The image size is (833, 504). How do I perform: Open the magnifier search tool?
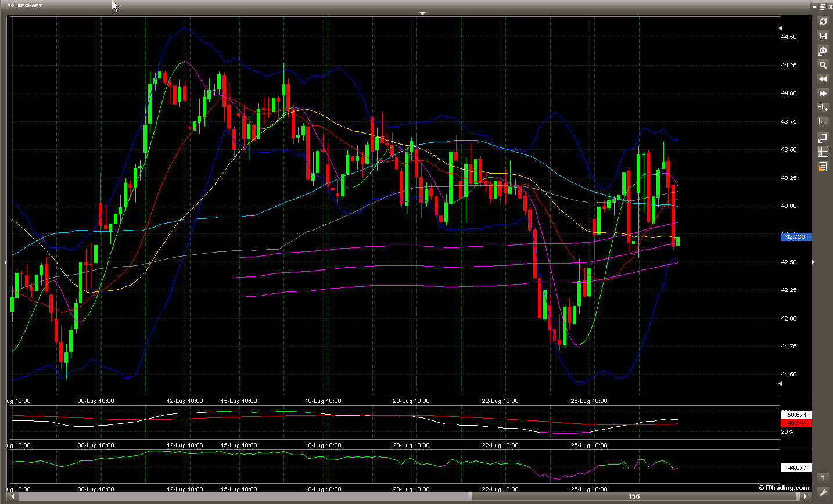823,65
